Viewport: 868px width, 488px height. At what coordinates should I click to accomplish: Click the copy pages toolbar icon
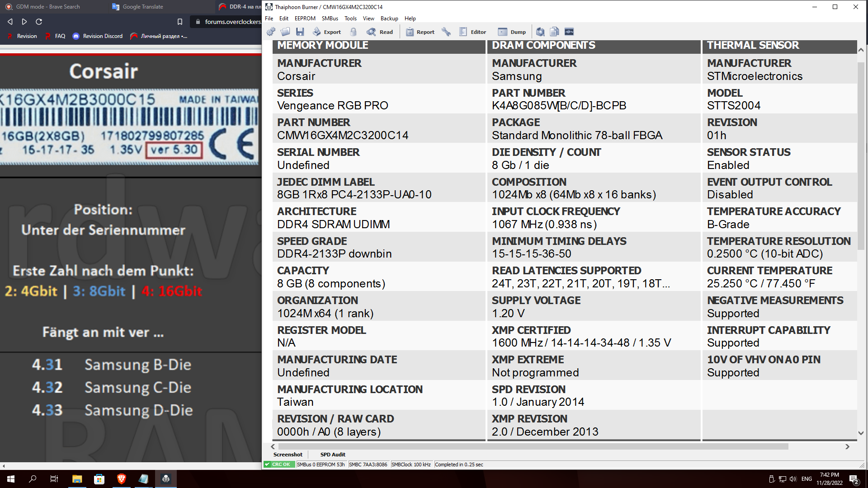(555, 32)
